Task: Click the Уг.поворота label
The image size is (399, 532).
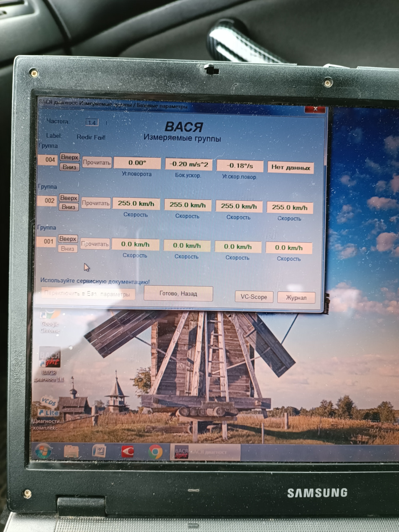Action: point(136,174)
